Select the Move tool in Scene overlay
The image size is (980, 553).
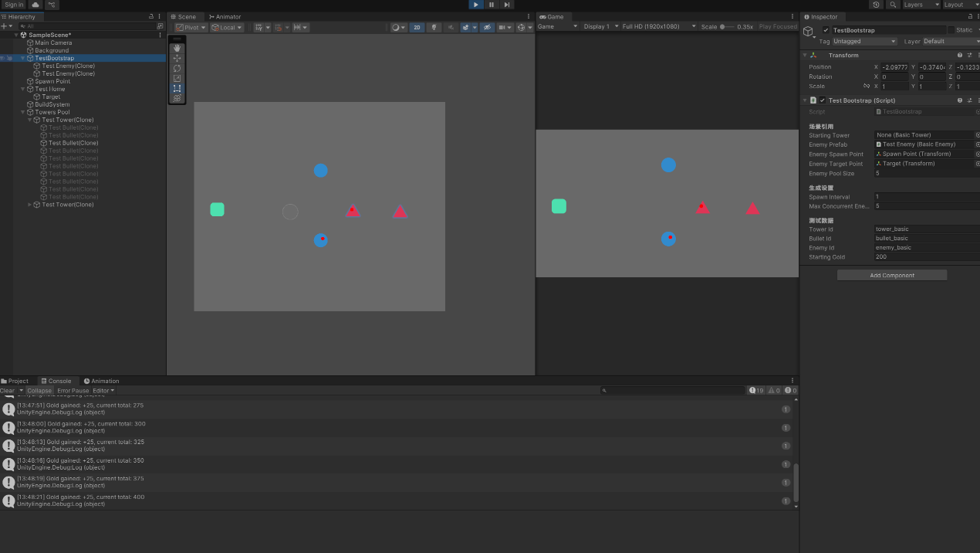coord(177,58)
